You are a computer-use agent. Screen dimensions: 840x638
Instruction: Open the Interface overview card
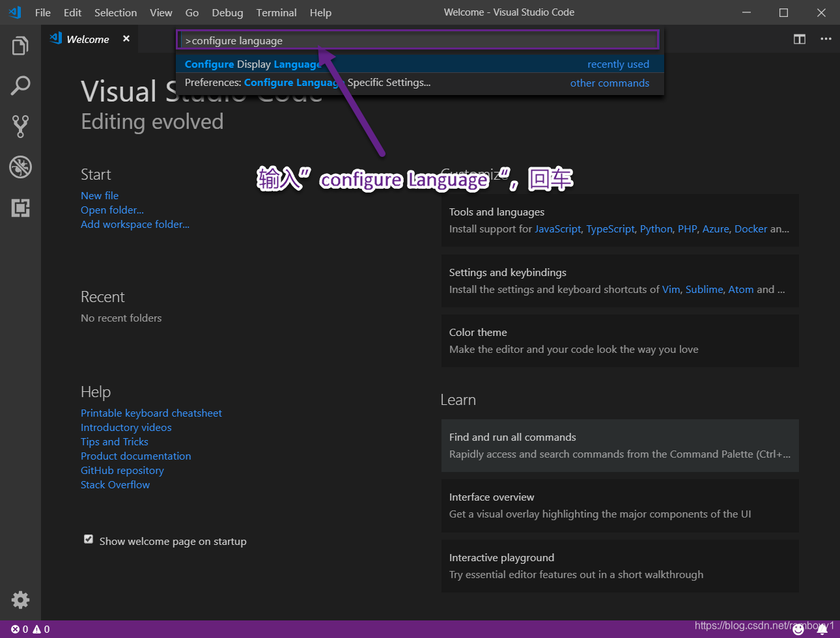(x=620, y=506)
